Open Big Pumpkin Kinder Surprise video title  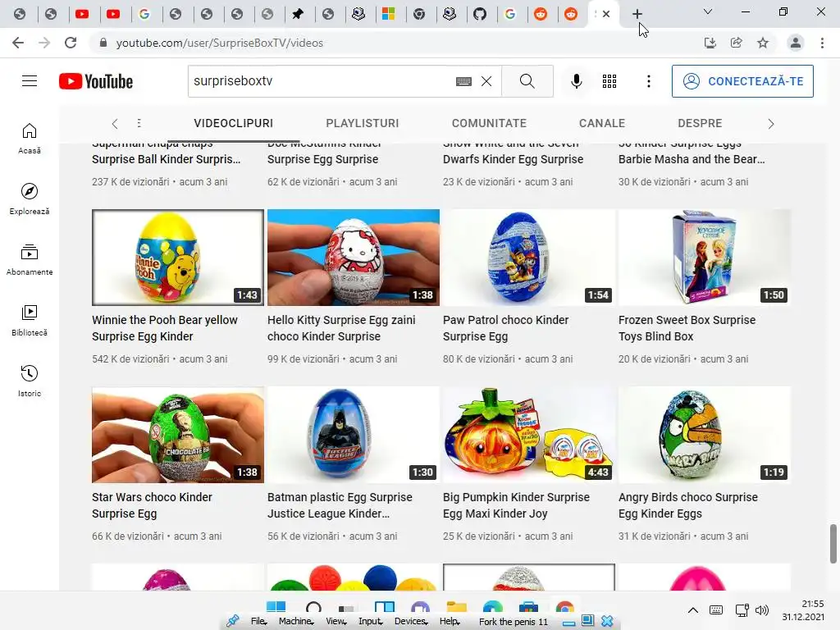(517, 505)
